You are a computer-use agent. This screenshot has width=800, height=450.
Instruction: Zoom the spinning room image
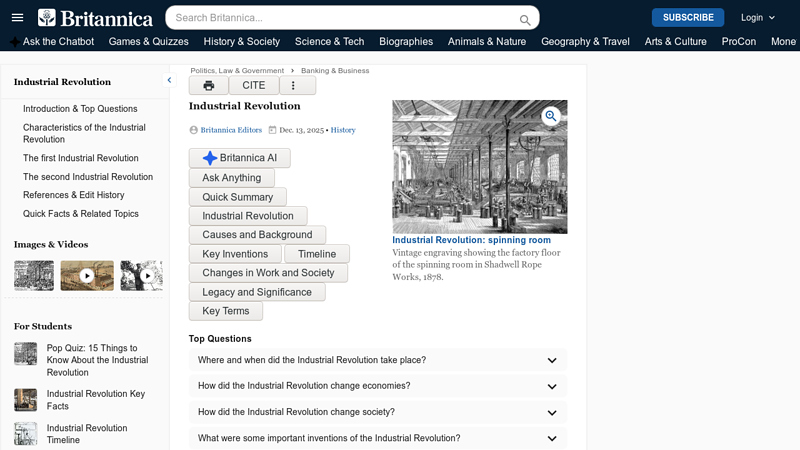click(x=551, y=116)
